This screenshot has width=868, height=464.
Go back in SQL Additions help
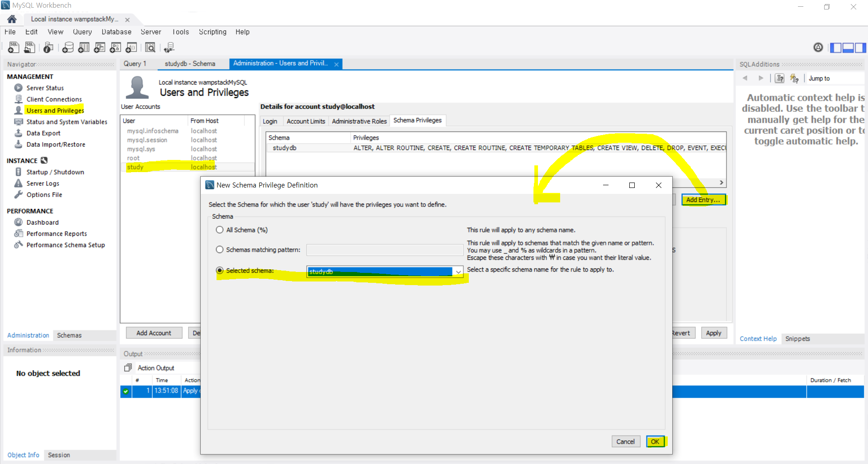745,78
